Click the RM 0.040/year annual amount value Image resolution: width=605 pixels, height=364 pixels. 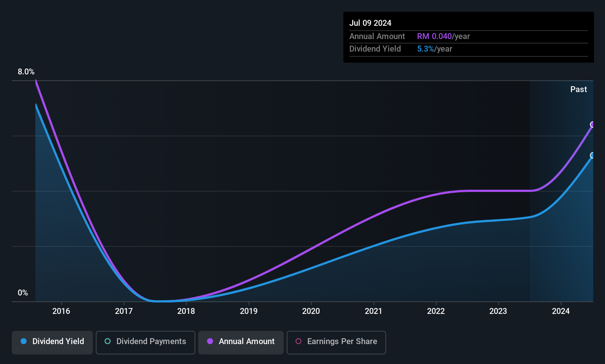[x=444, y=36]
